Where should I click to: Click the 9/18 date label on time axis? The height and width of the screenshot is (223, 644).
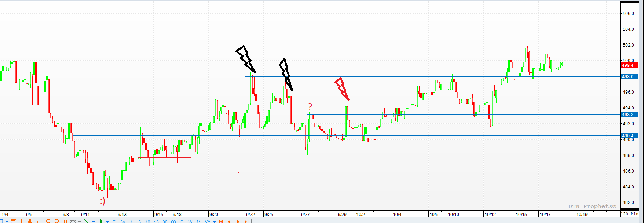point(177,214)
